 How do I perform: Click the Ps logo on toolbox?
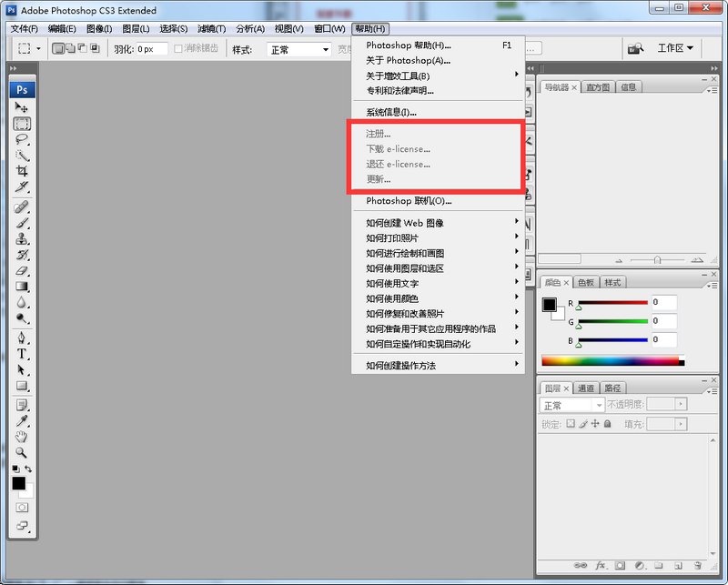(x=22, y=89)
